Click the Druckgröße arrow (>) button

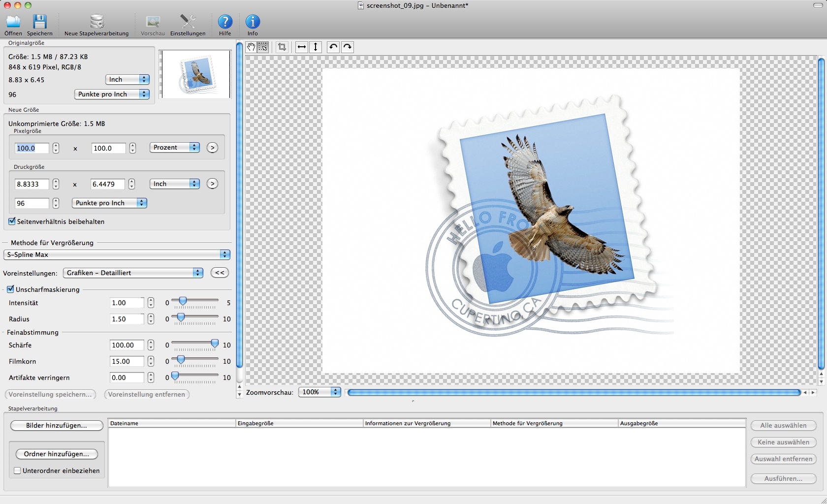(212, 184)
